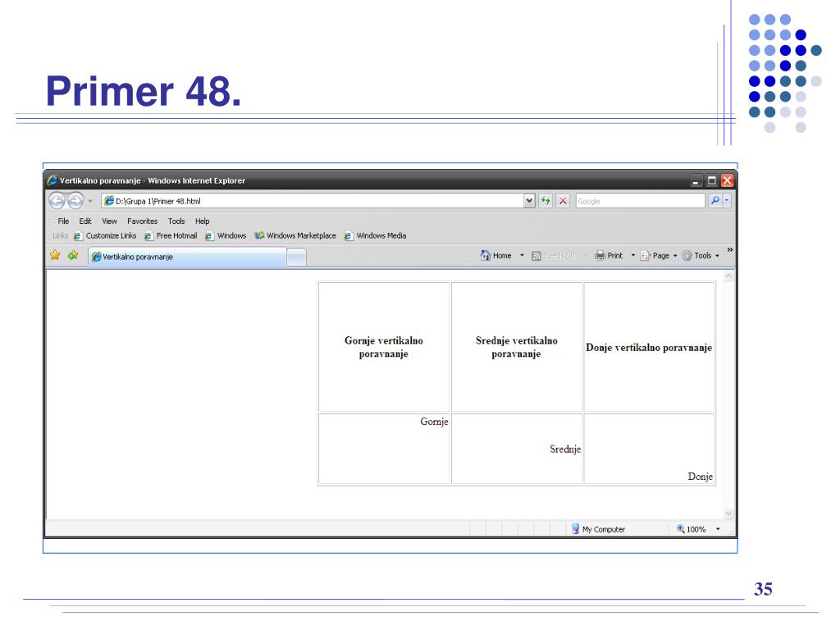The height and width of the screenshot is (630, 840).
Task: Click the 100% zoom level button
Action: (692, 529)
